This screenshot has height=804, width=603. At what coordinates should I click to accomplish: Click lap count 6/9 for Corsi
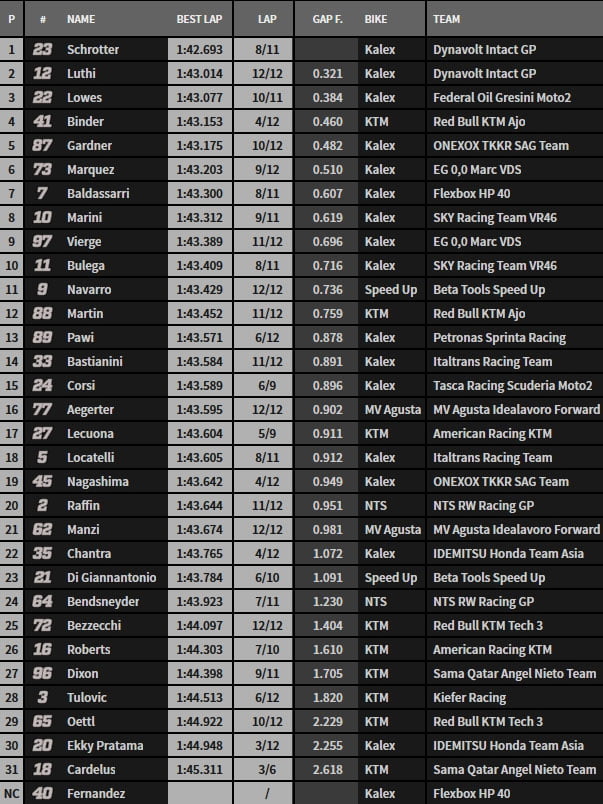pos(267,386)
